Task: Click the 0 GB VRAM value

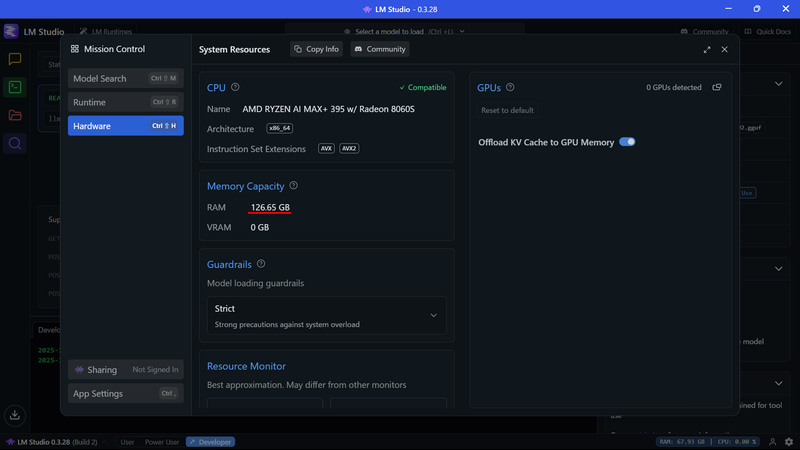Action: (260, 227)
